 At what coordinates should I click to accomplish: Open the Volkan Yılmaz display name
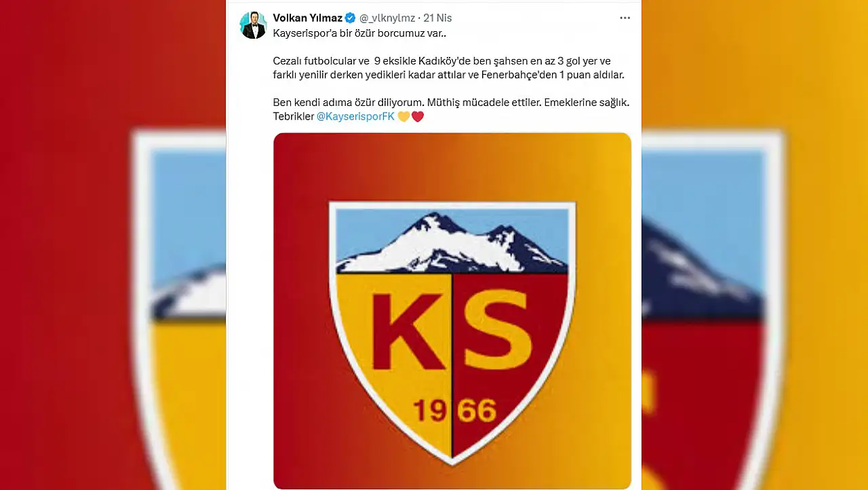click(308, 18)
